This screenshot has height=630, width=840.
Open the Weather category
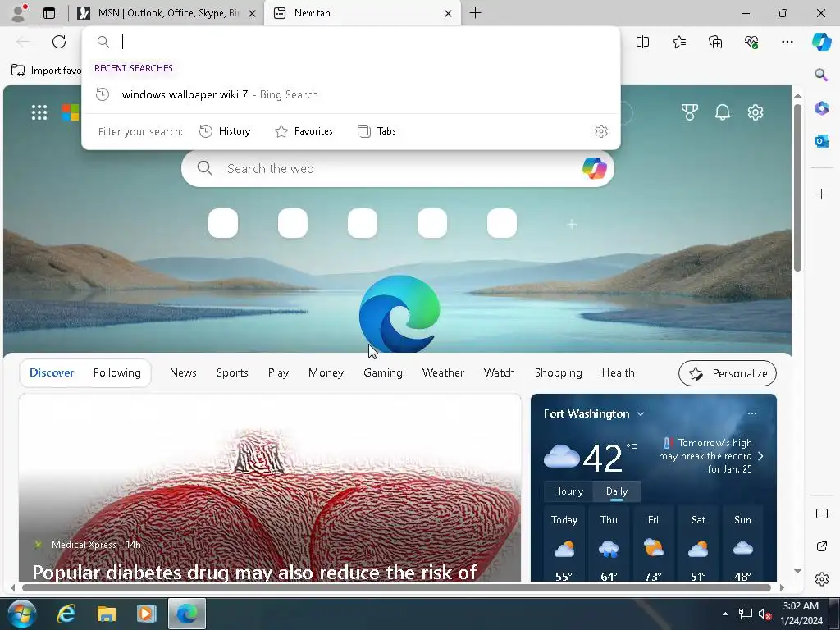coord(443,372)
